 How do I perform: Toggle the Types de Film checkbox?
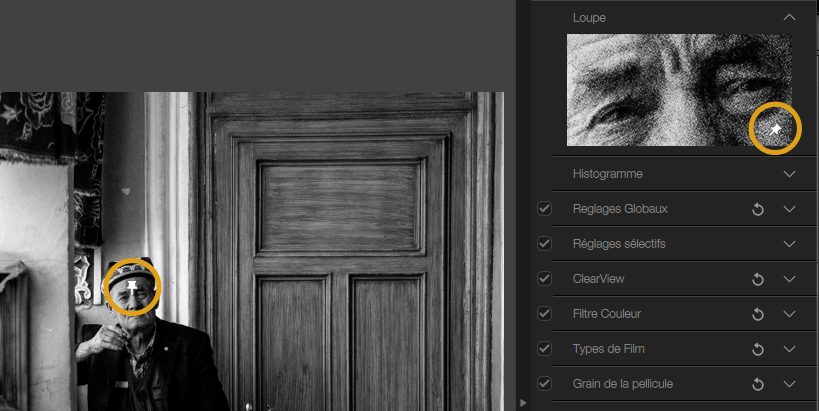coord(544,349)
